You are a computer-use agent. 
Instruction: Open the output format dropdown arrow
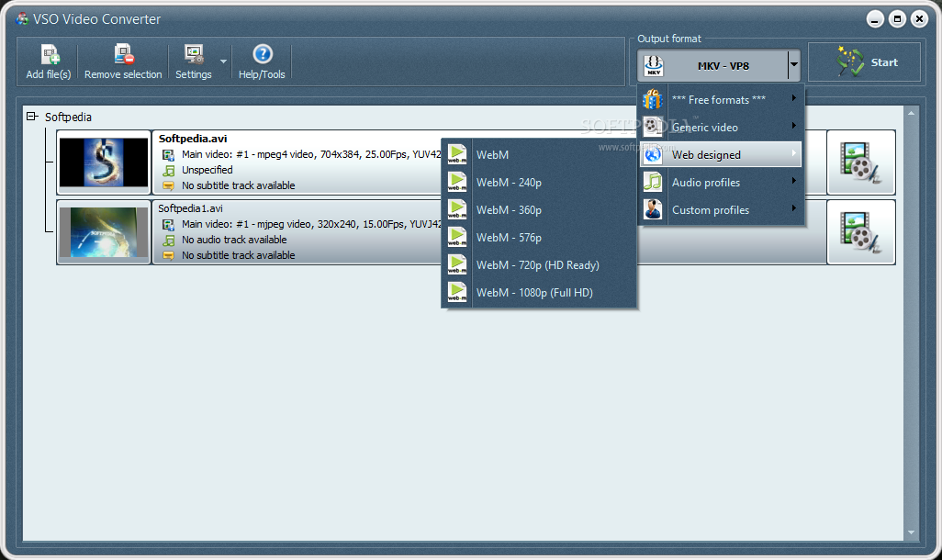pos(793,65)
